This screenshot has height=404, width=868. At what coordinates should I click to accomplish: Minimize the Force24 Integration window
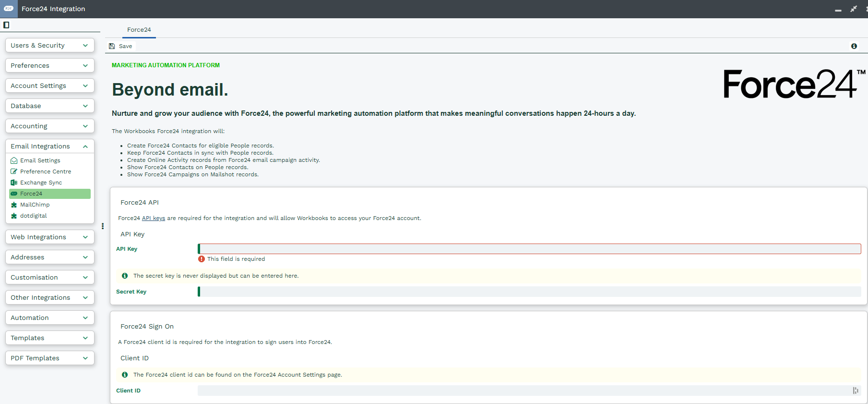tap(838, 10)
